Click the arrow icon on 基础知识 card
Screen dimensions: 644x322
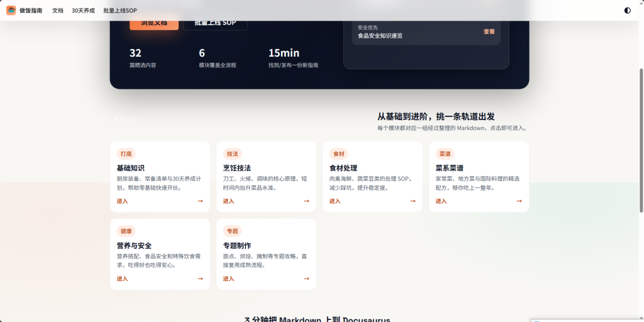[x=200, y=201]
